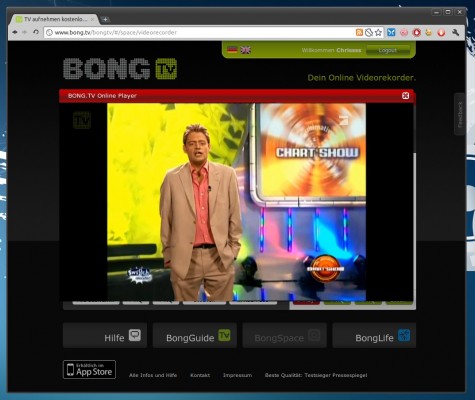Go back with browser back arrow

coord(15,32)
